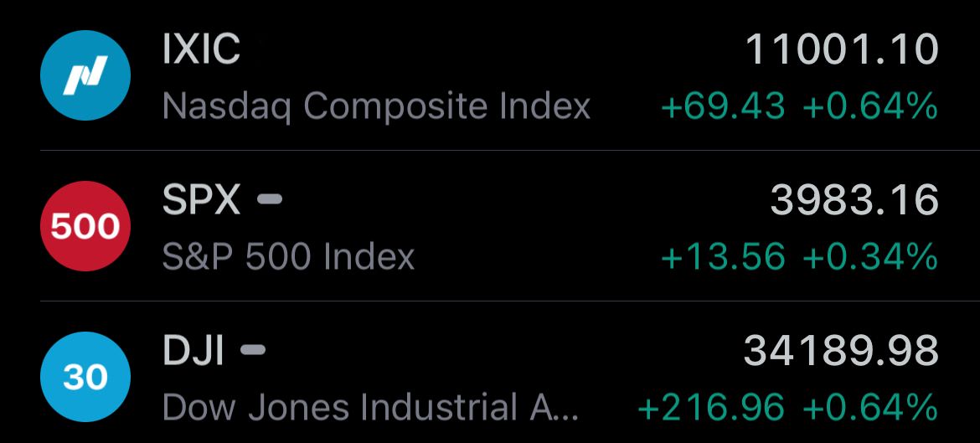Click the red S&P 500 circle icon
The width and height of the screenshot is (980, 443).
coord(85,226)
